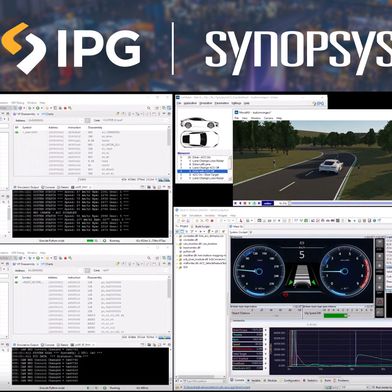Click the IPGMovie playback progress bar
The height and width of the screenshot is (392, 392).
(x=340, y=203)
